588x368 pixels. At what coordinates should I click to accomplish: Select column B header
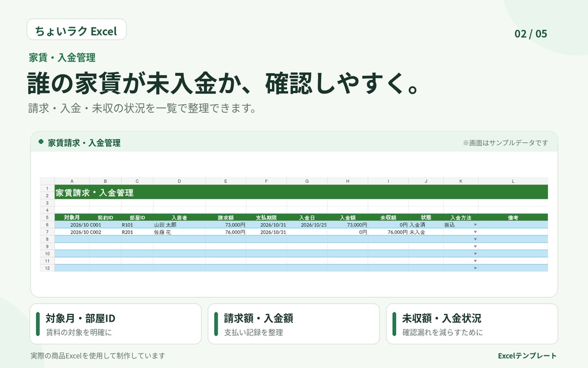coord(106,181)
